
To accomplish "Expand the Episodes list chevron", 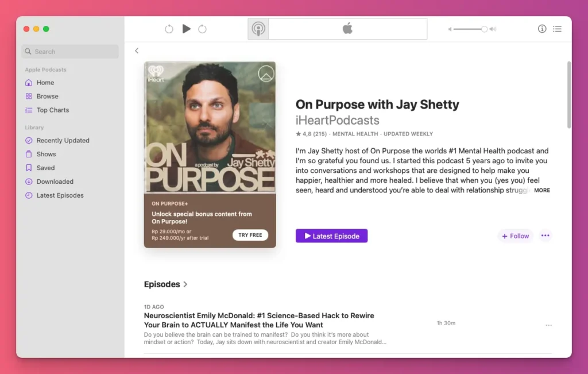I will pyautogui.click(x=185, y=284).
